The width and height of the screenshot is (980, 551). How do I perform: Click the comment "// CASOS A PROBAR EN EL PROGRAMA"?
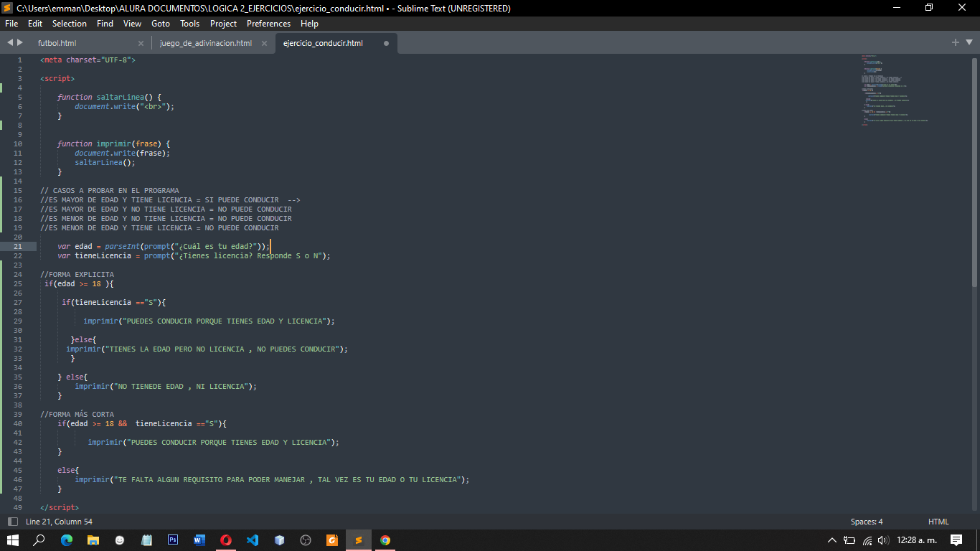(110, 190)
